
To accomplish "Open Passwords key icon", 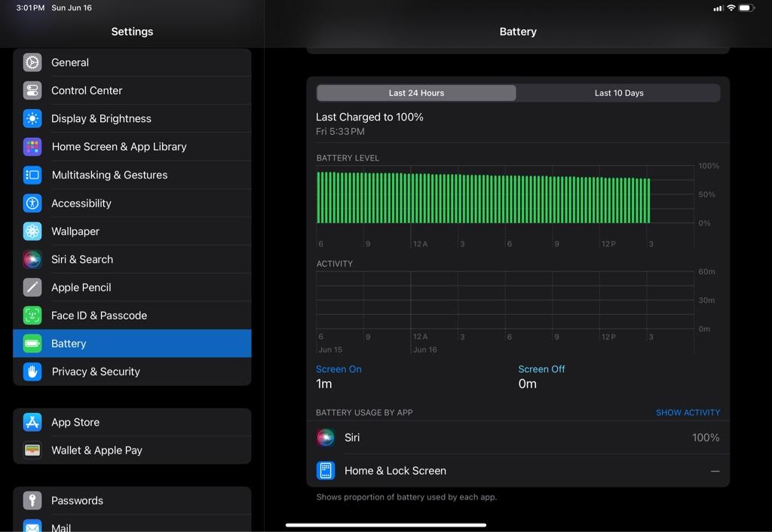I will pos(32,500).
